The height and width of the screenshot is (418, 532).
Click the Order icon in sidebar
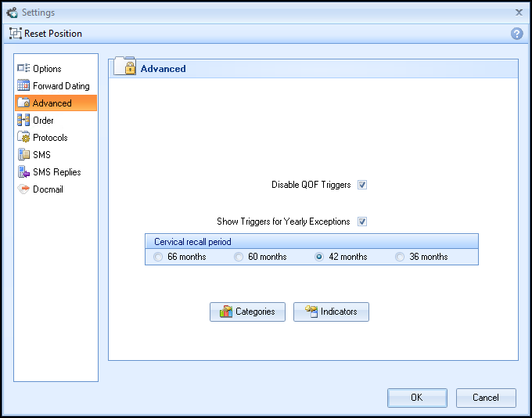point(23,121)
